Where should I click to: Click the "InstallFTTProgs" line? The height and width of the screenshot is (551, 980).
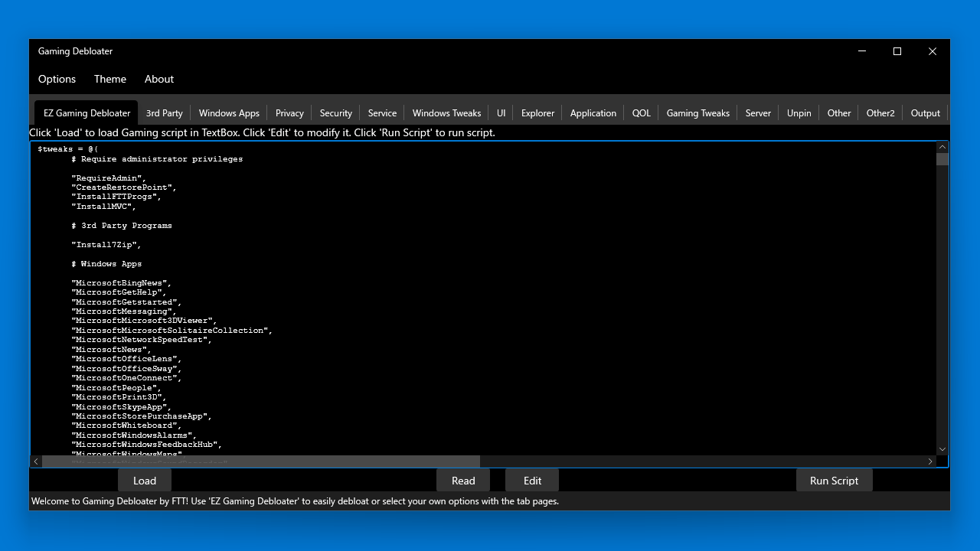(116, 197)
